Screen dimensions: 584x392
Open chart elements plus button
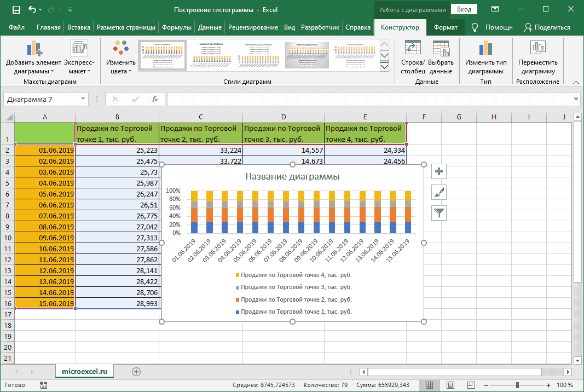click(439, 171)
